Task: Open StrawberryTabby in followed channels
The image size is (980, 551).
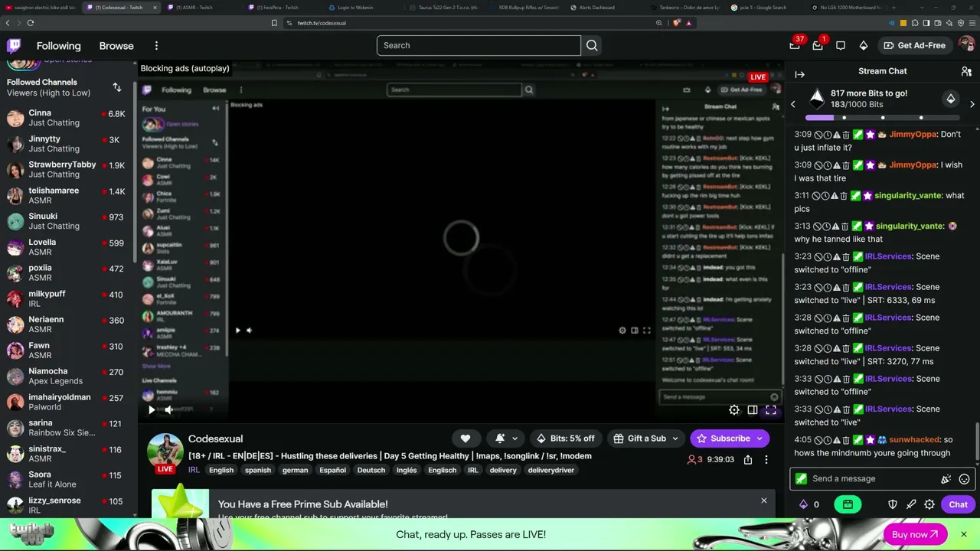Action: [67, 169]
